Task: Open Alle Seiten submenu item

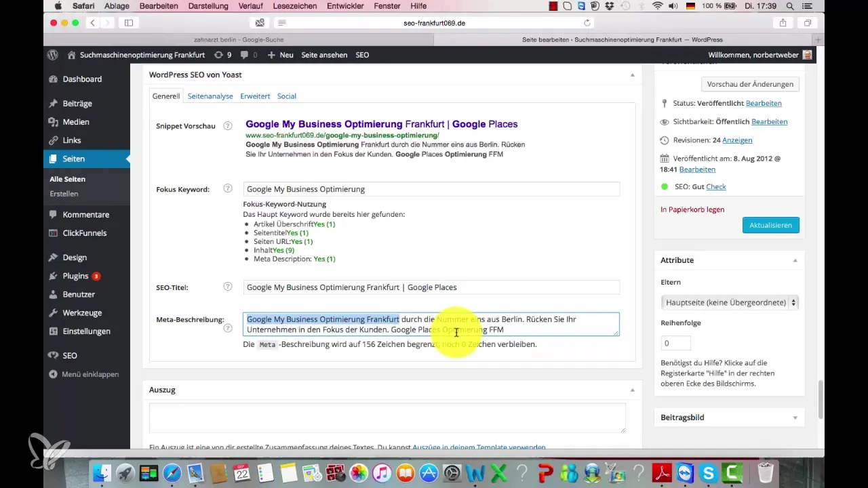Action: pos(68,179)
